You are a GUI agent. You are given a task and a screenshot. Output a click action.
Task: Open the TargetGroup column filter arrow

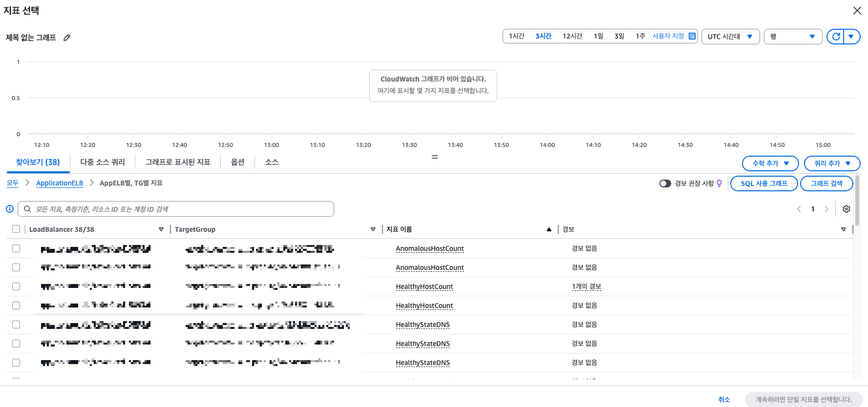[x=373, y=229]
